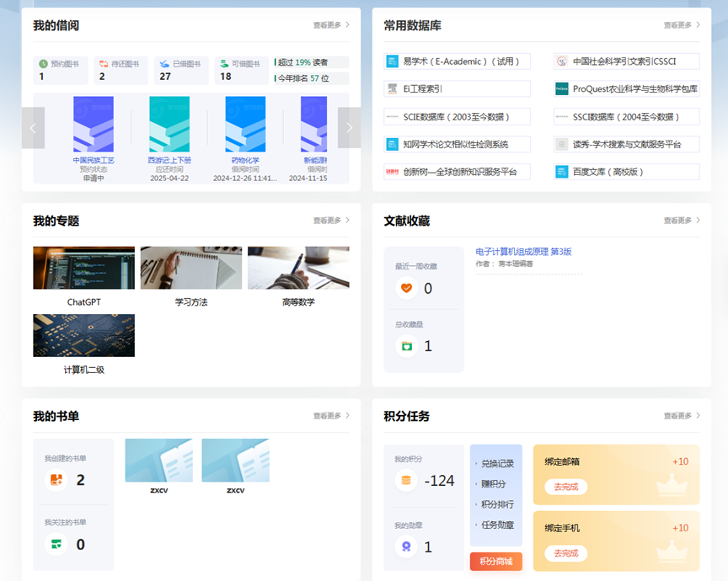The image size is (728, 581).
Task: Click the gold coin points icon
Action: (407, 481)
